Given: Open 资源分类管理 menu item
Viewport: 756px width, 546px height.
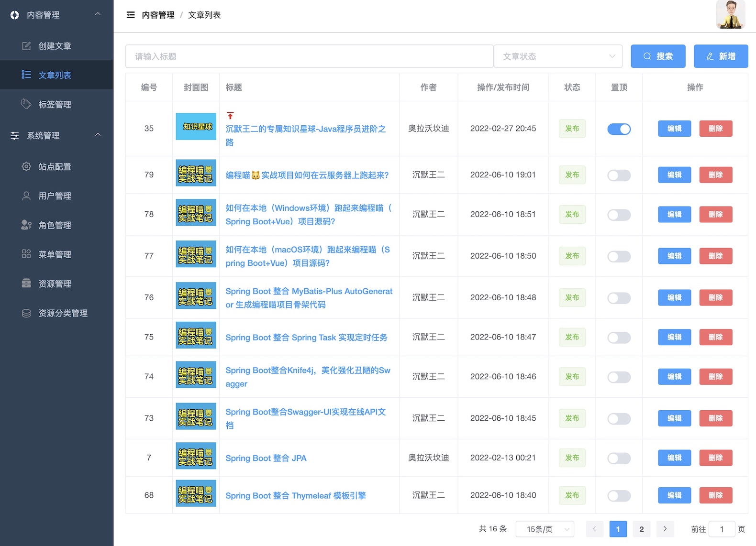Looking at the screenshot, I should point(56,313).
